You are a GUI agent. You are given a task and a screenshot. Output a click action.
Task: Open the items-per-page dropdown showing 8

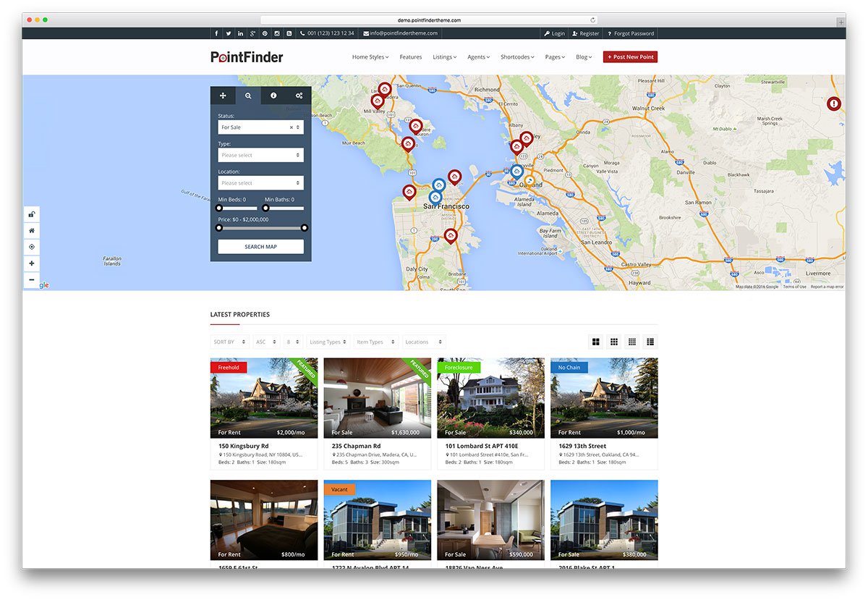tap(293, 342)
